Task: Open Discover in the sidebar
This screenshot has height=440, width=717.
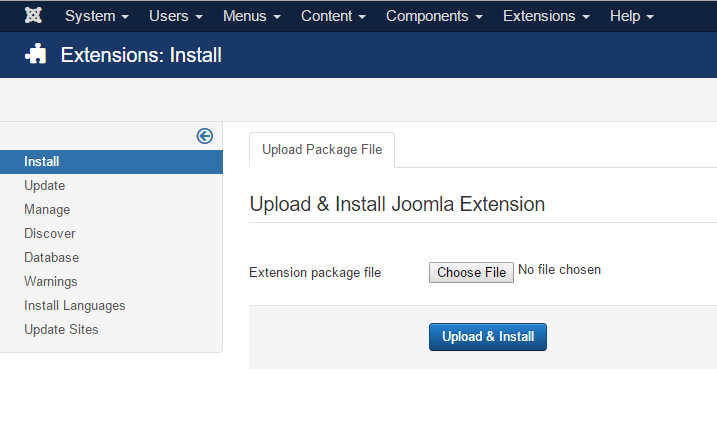Action: 50,233
